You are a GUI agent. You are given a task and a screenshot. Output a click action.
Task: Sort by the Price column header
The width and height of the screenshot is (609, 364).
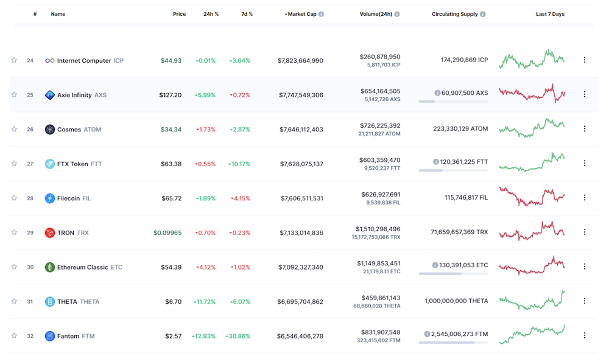click(180, 14)
